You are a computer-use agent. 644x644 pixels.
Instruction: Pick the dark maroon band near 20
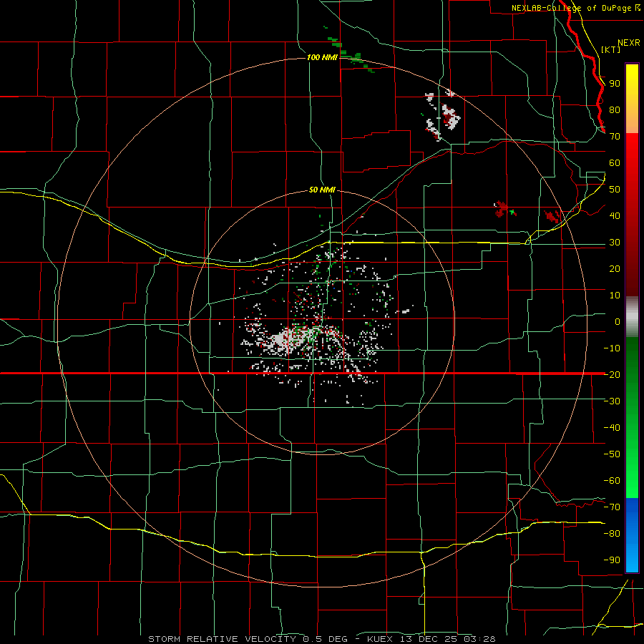[632, 271]
